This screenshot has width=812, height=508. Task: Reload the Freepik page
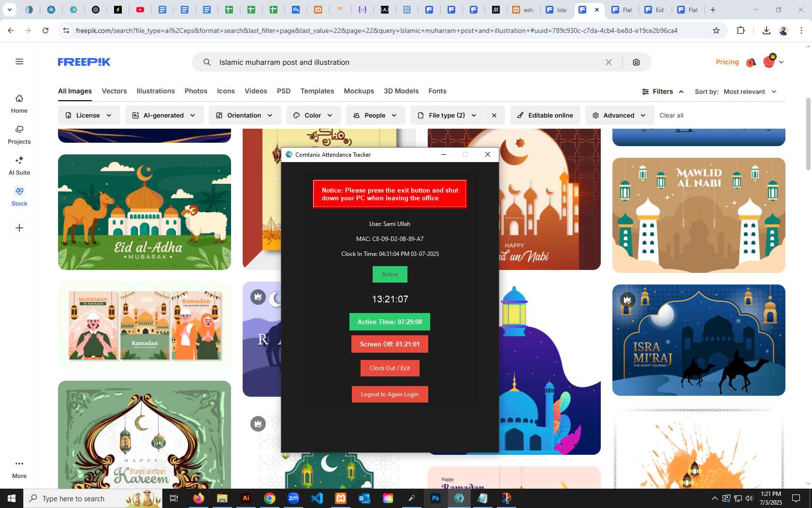pos(45,30)
